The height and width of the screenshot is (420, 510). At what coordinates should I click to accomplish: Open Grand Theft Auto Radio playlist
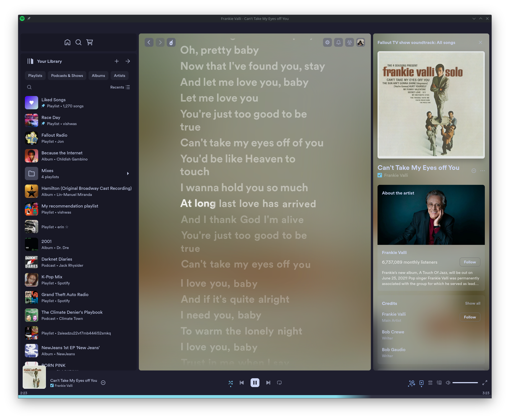(x=79, y=298)
